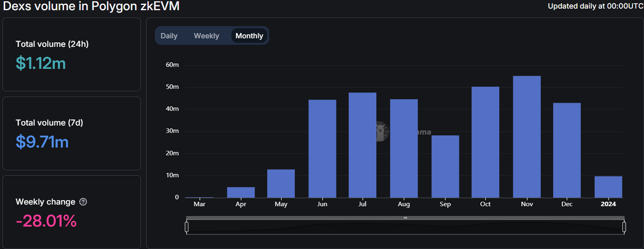Click the Nov x-axis label
Screen dimensions: 644x249
[526, 204]
